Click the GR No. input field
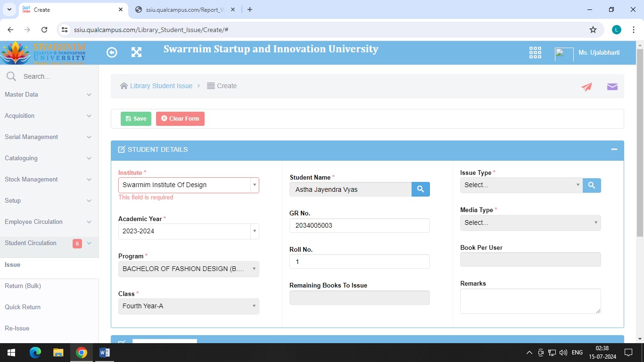This screenshot has width=644, height=362. tap(360, 226)
